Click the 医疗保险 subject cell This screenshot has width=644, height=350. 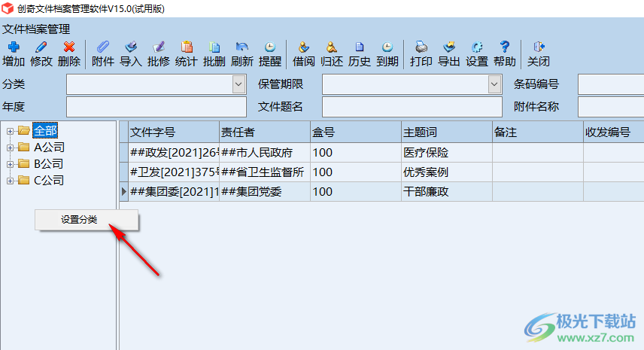(x=447, y=153)
